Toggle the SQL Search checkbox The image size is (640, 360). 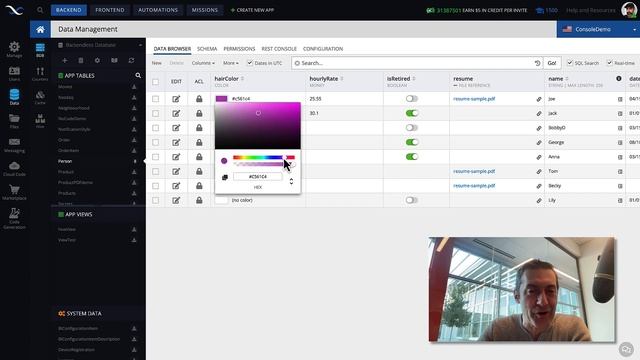[570, 63]
